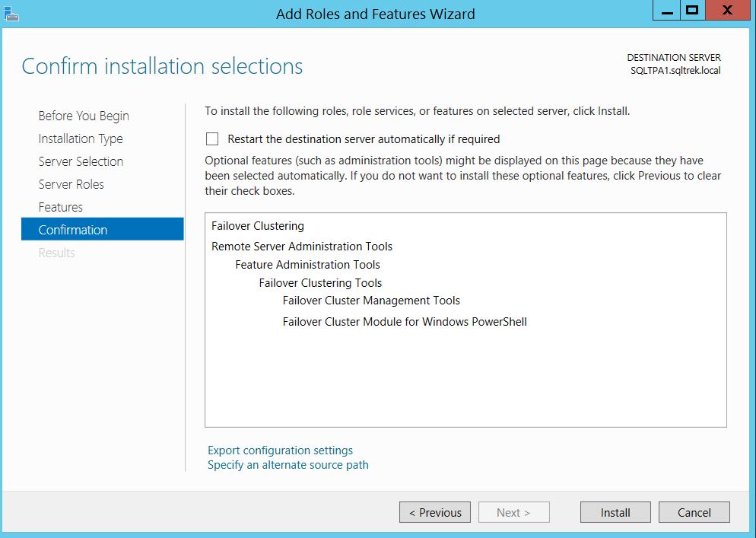Return to the Features step
This screenshot has height=538, width=756.
click(x=61, y=207)
